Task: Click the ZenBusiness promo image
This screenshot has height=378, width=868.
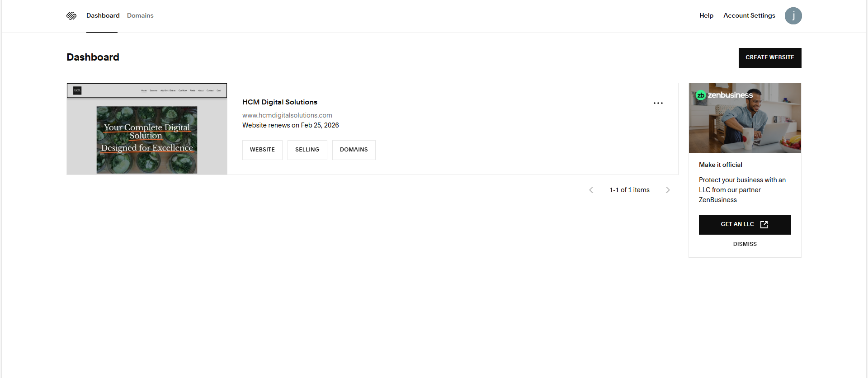Action: click(745, 118)
